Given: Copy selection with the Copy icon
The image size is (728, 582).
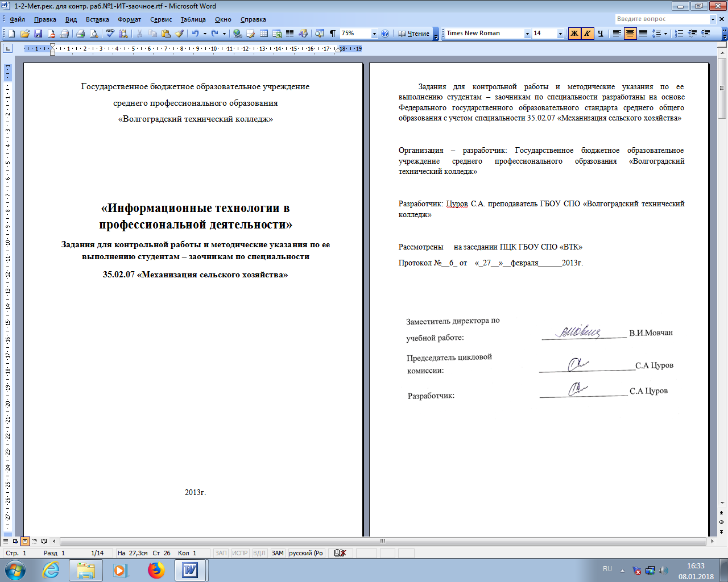Looking at the screenshot, I should coord(152,34).
